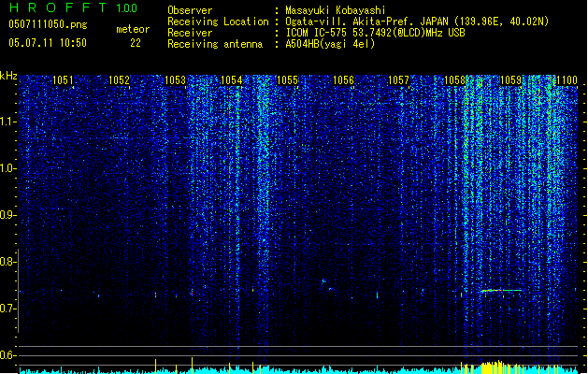This screenshot has height=374, width=588.
Task: Click the 1052 time marker
Action: coord(119,80)
